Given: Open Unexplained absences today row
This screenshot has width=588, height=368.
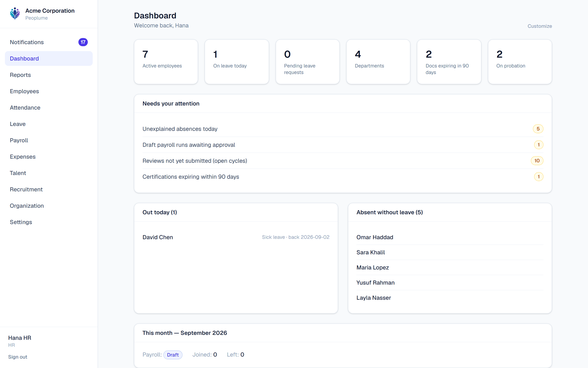Looking at the screenshot, I should click(343, 129).
